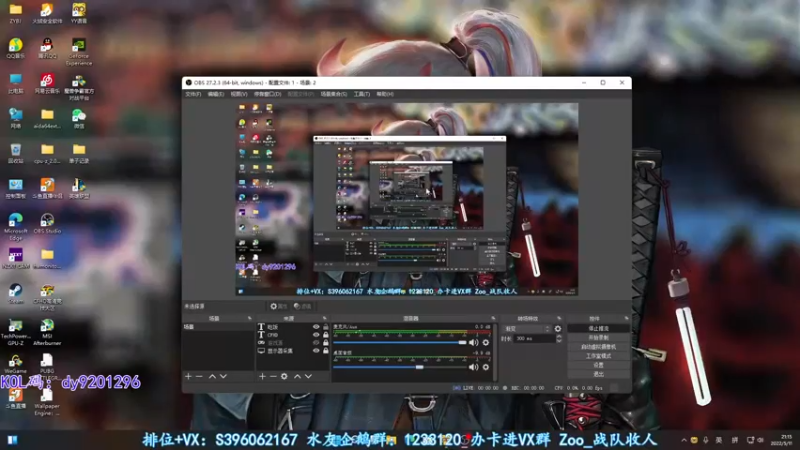The height and width of the screenshot is (450, 800).
Task: Open the Windows Start button on taskbar
Action: 12,440
